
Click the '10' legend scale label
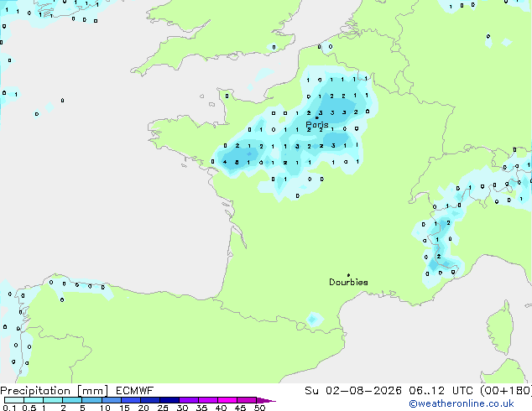pyautogui.click(x=105, y=408)
